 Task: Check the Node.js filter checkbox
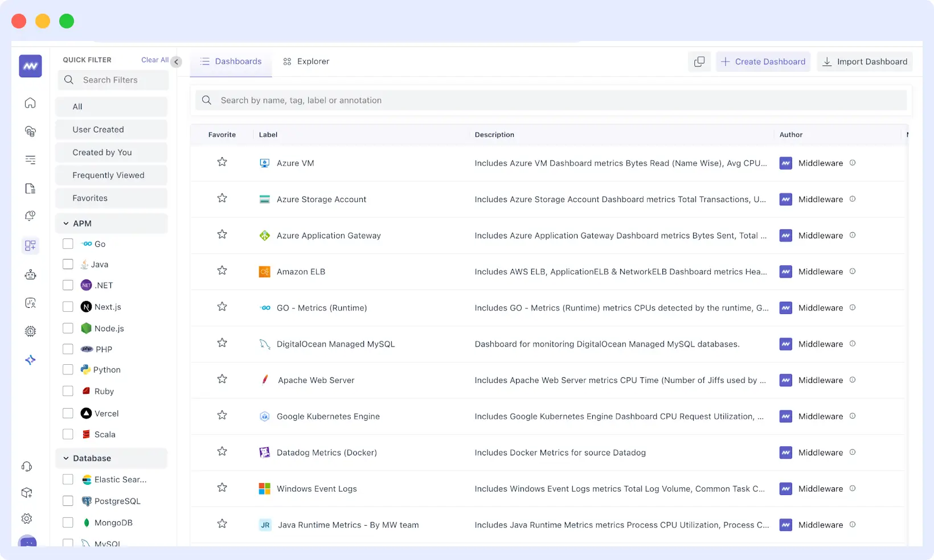pos(68,328)
